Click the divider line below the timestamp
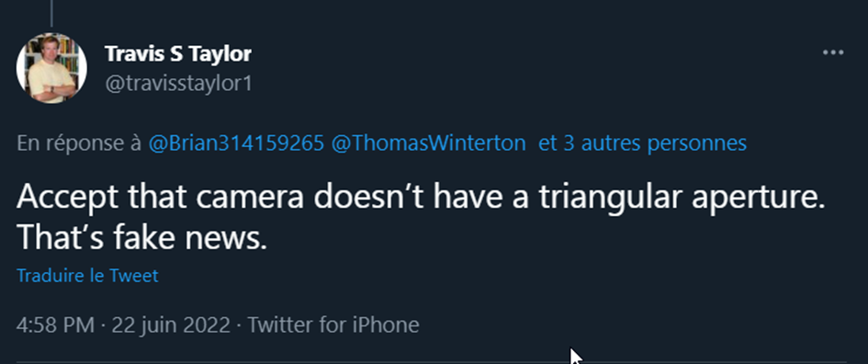Image resolution: width=868 pixels, height=364 pixels. [x=431, y=362]
